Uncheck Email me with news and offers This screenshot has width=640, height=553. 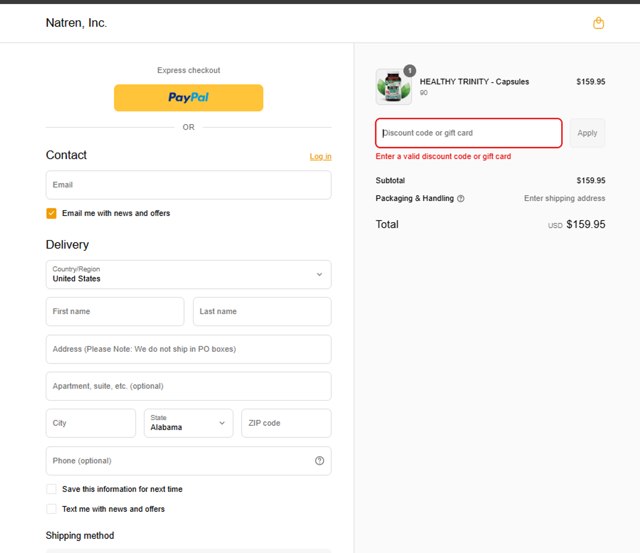click(x=51, y=213)
